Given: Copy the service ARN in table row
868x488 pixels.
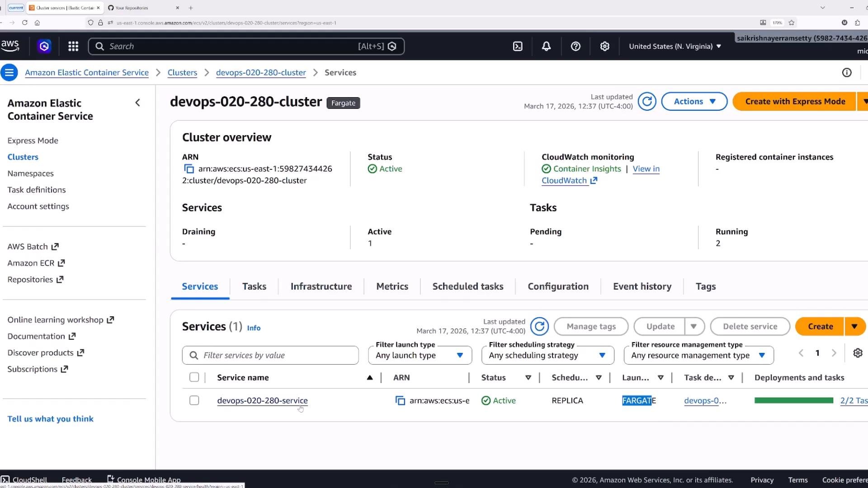Looking at the screenshot, I should click(400, 400).
